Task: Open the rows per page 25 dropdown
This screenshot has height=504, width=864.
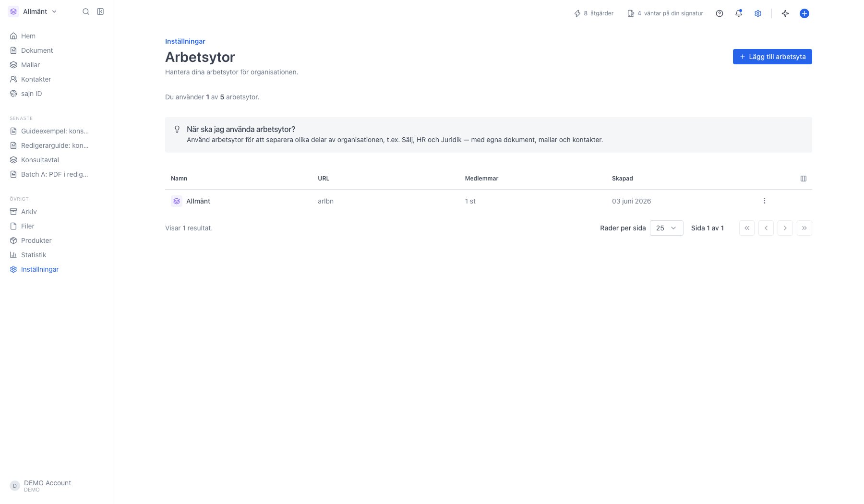Action: tap(667, 228)
